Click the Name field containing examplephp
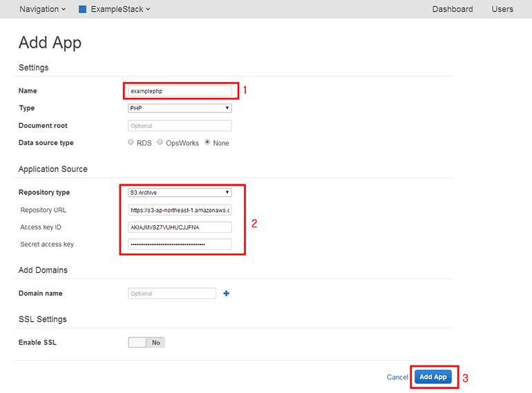 (x=180, y=91)
